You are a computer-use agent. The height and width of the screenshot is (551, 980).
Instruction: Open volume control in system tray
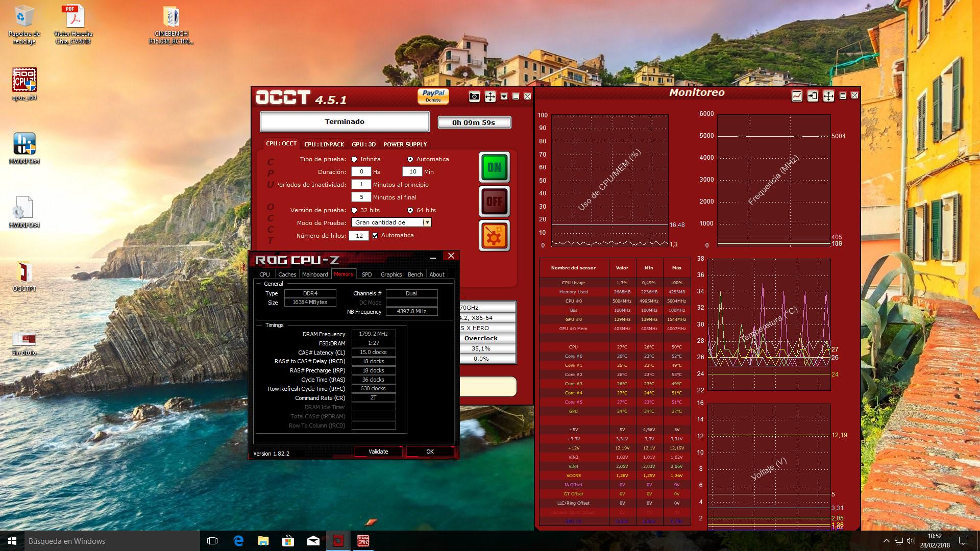point(911,541)
